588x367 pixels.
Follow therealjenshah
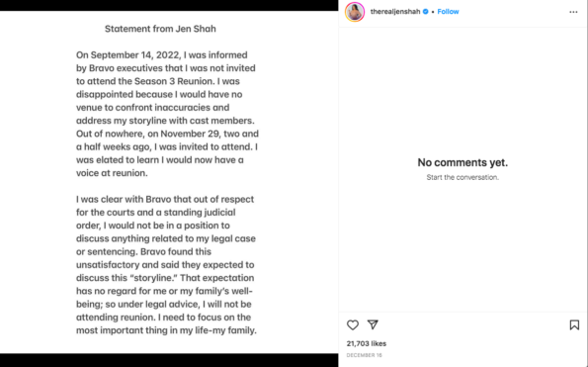click(x=448, y=12)
